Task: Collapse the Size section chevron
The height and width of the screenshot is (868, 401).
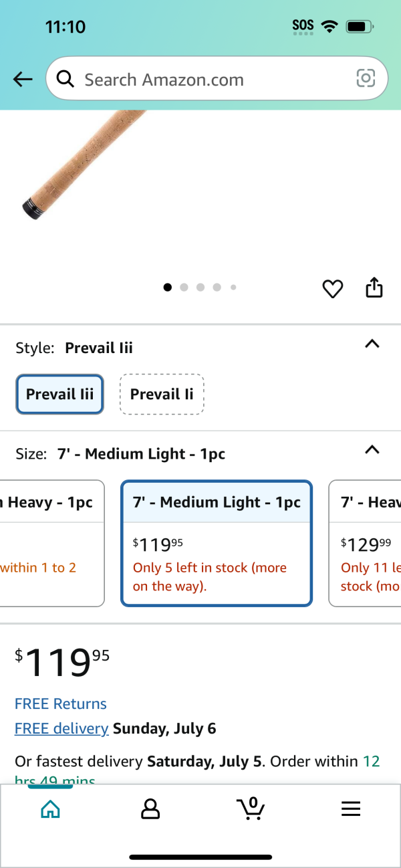Action: coord(372,450)
